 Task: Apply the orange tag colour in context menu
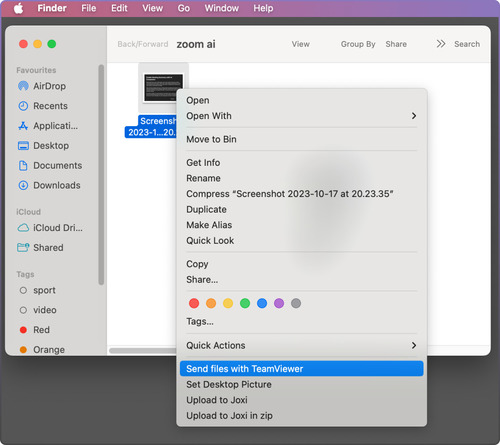(x=211, y=303)
